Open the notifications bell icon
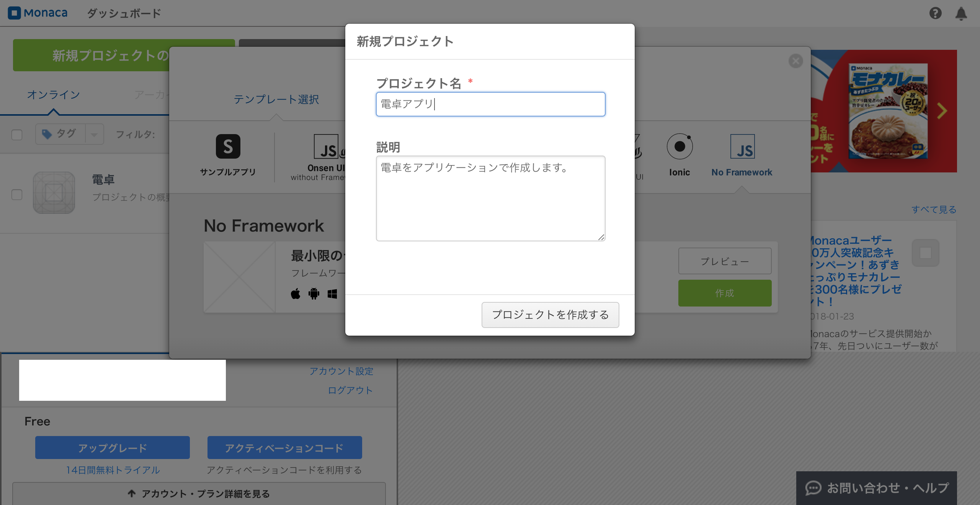Screen dimensions: 980x505 (x=962, y=13)
